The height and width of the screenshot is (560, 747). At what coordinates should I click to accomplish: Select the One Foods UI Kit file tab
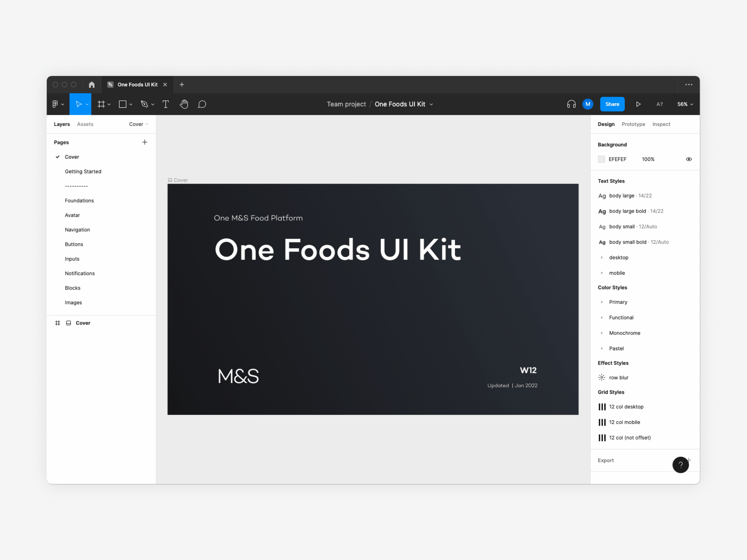138,84
